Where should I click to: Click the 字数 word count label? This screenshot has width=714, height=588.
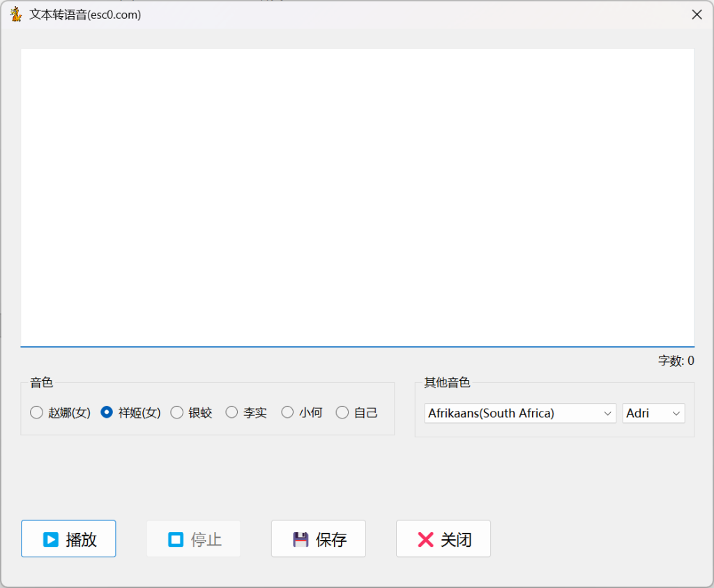coord(676,361)
